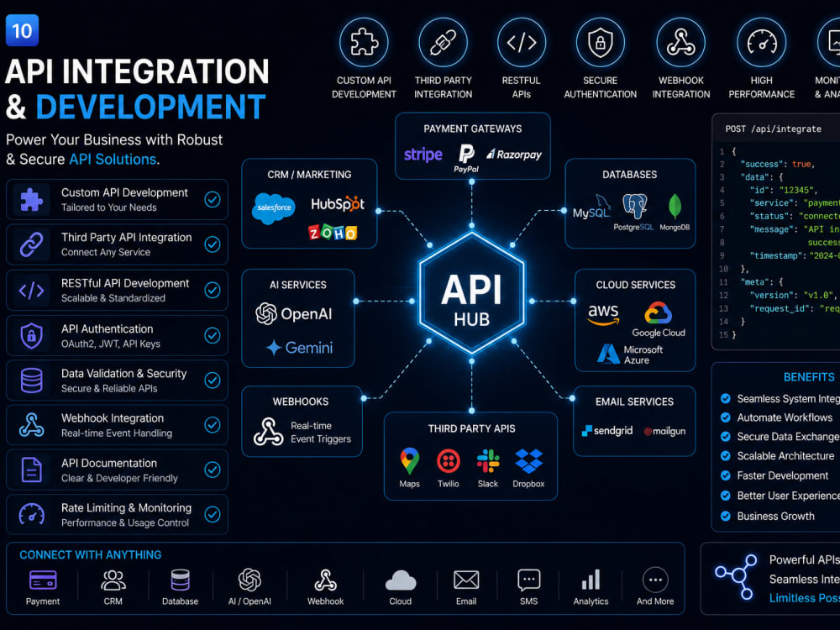Click the Microsoft Azure logo

pos(630,354)
